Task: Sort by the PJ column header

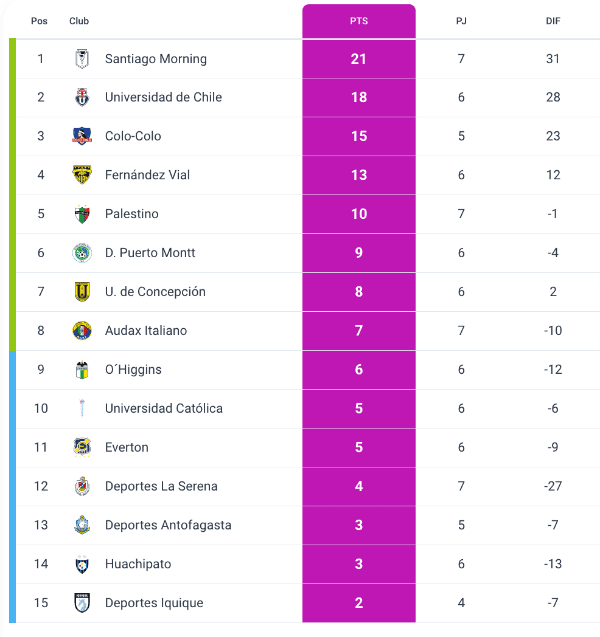Action: pos(461,21)
